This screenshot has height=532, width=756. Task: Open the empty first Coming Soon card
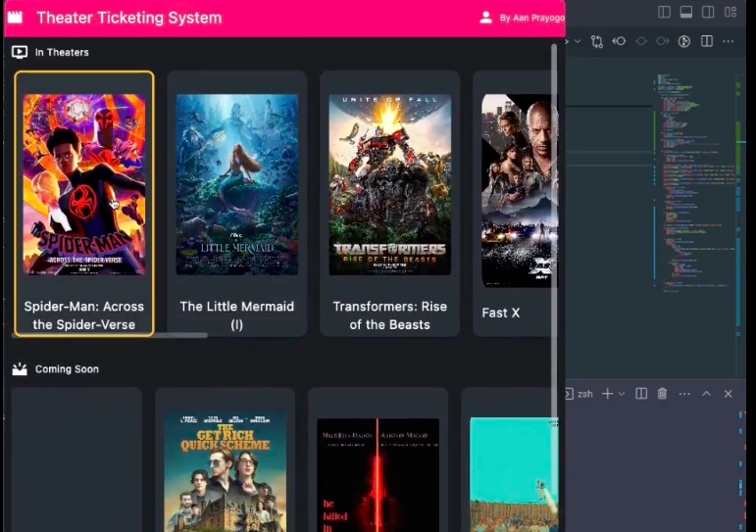point(76,459)
